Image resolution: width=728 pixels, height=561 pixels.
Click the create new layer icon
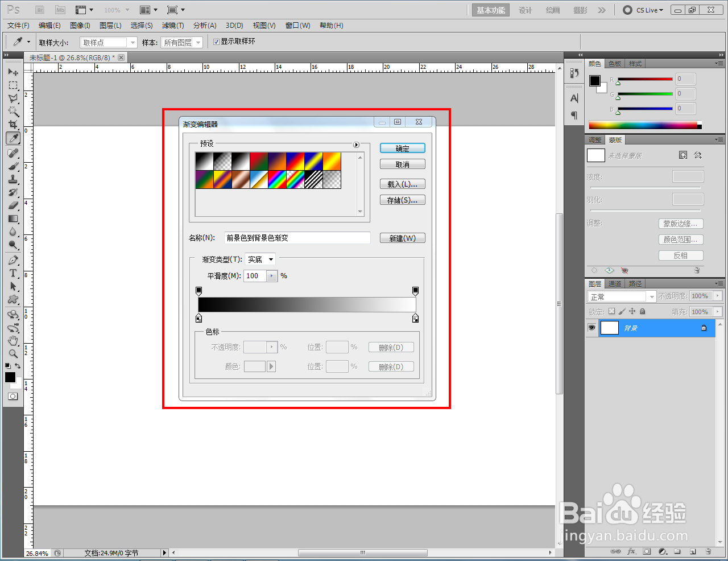click(693, 551)
